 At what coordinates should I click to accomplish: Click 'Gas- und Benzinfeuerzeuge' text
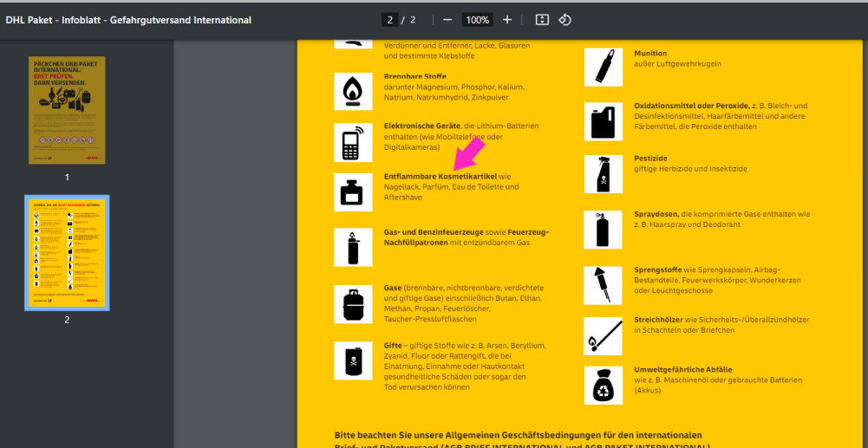(x=434, y=231)
